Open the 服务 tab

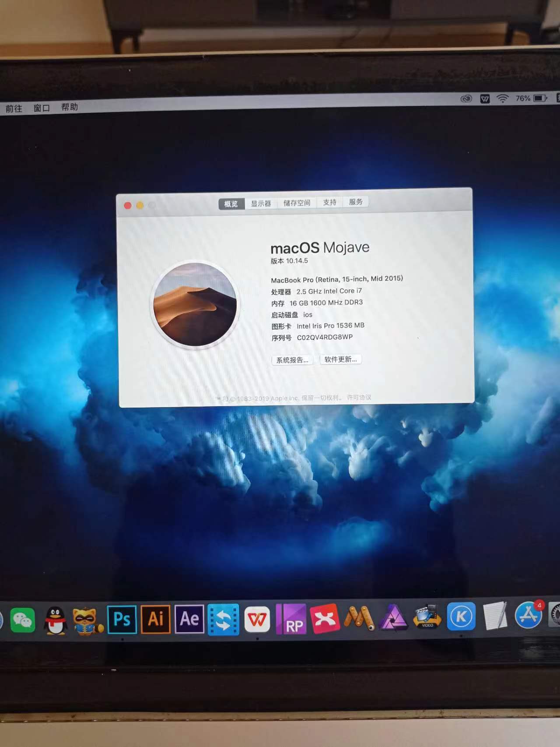(x=356, y=202)
